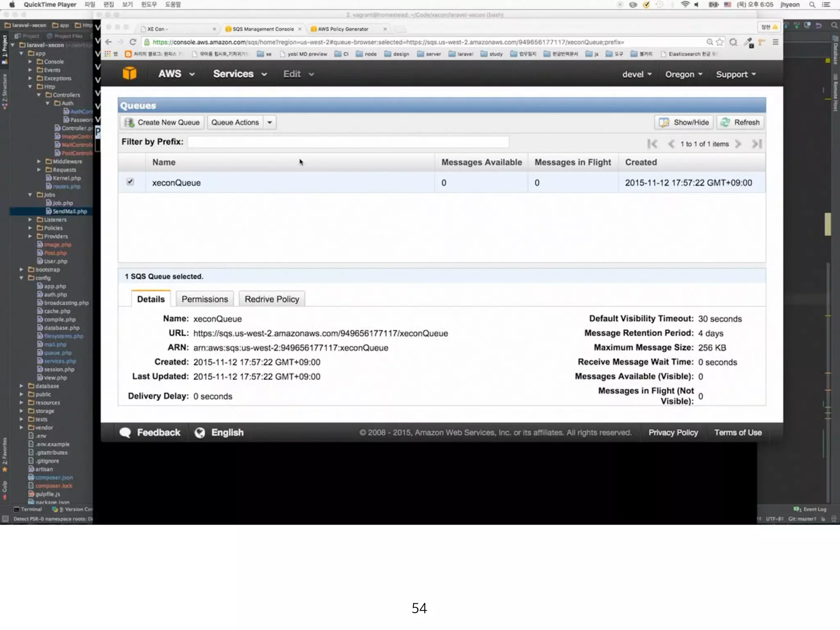Open Chrome hamburger menu icon
This screenshot has width=840, height=630.
pyautogui.click(x=775, y=42)
